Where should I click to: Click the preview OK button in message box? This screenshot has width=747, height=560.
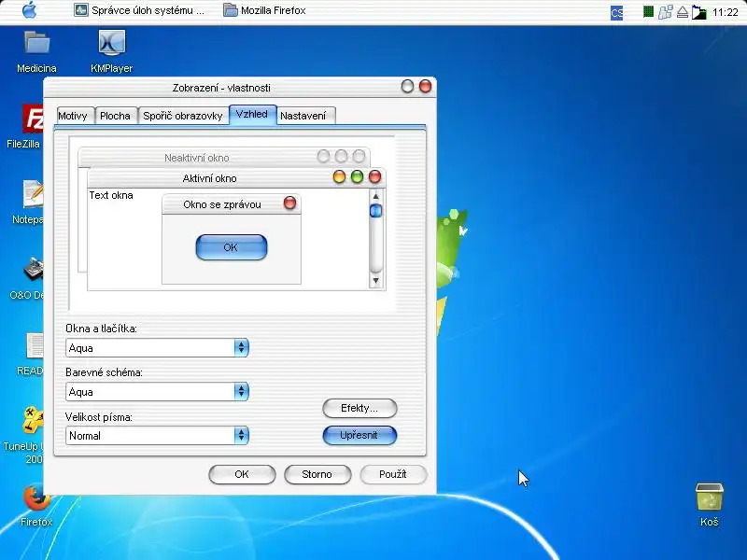[231, 247]
